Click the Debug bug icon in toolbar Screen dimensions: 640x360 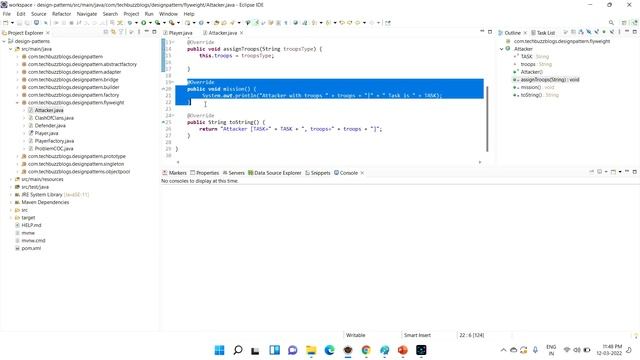(x=130, y=22)
